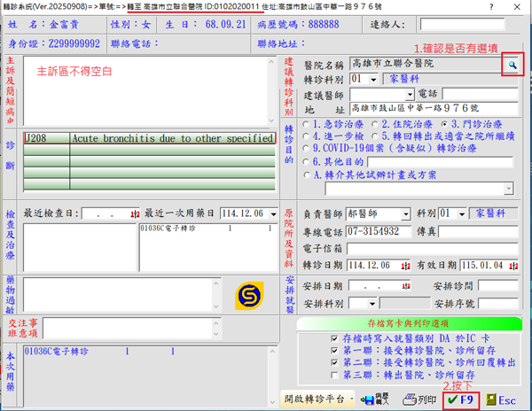This screenshot has height=411, width=532.
Task: Open the 建議醫師 dropdown list
Action: (410, 94)
